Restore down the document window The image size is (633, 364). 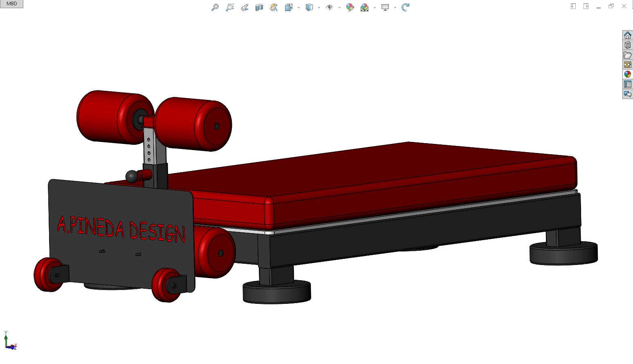click(x=611, y=6)
